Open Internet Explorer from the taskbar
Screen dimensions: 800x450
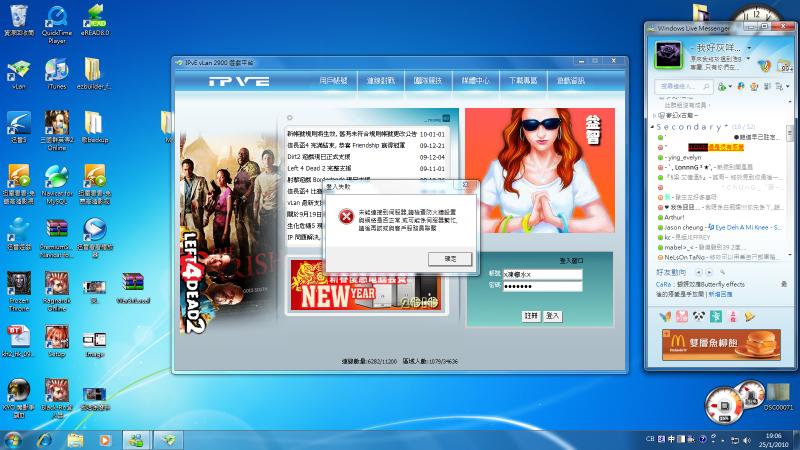[x=44, y=440]
